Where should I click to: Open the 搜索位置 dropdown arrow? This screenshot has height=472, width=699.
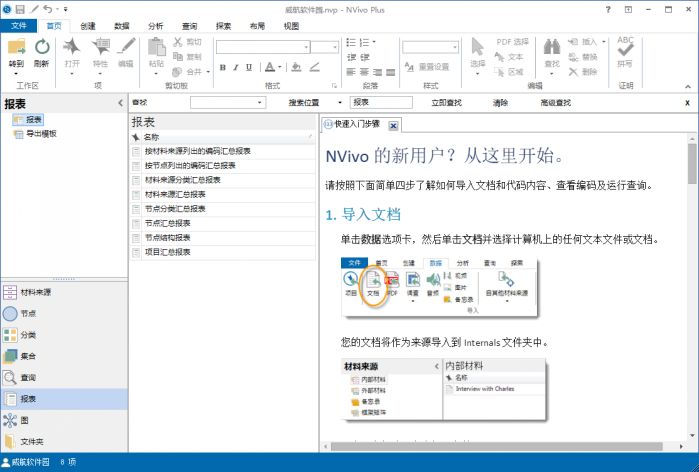[340, 103]
